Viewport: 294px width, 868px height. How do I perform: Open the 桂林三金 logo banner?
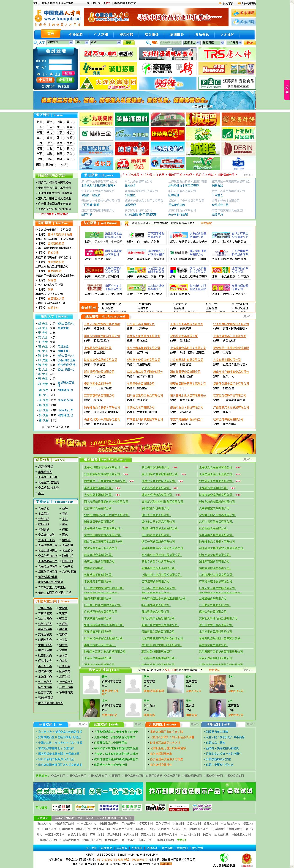(97, 134)
